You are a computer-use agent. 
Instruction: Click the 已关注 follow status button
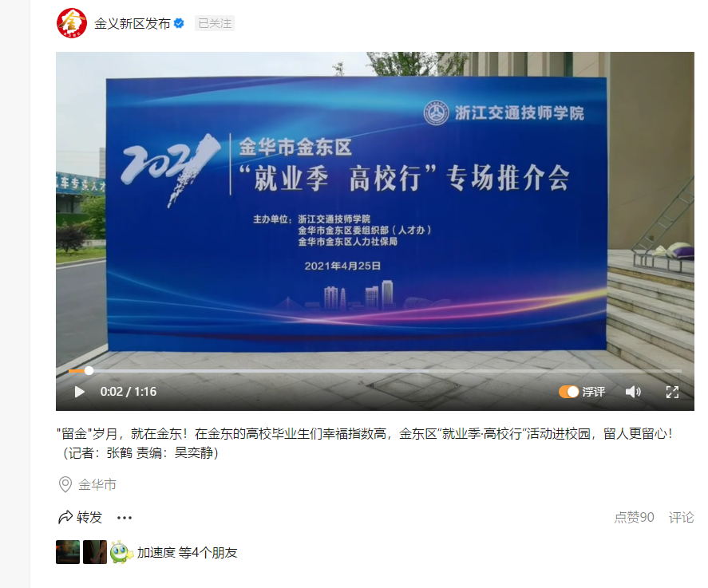tap(215, 23)
